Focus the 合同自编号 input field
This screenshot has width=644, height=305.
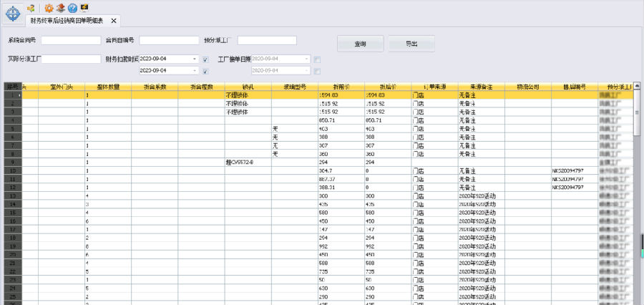point(169,40)
